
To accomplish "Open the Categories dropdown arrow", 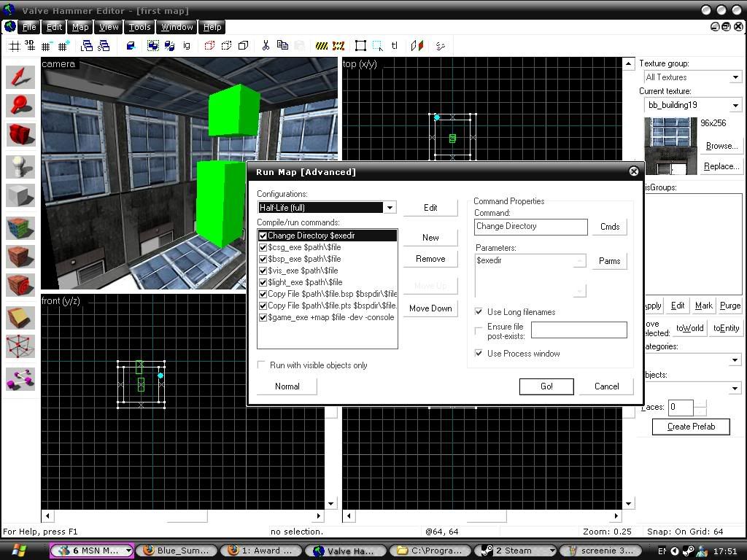I will click(735, 360).
